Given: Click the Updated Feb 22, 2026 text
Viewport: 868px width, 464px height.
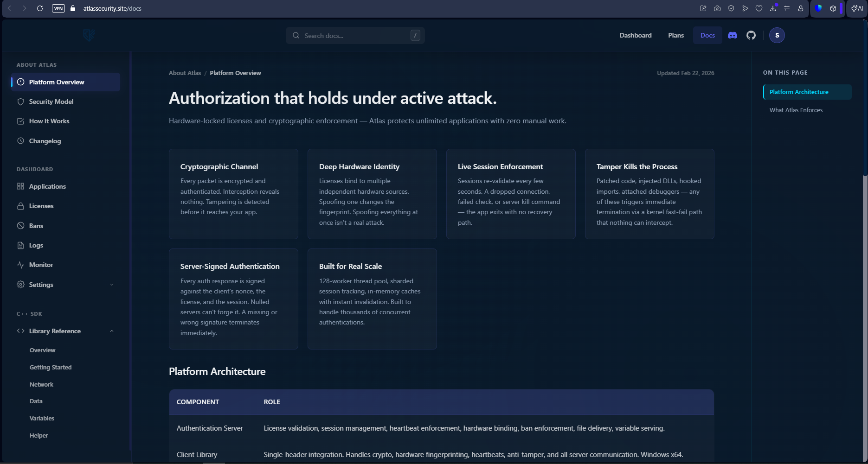Looking at the screenshot, I should point(686,73).
